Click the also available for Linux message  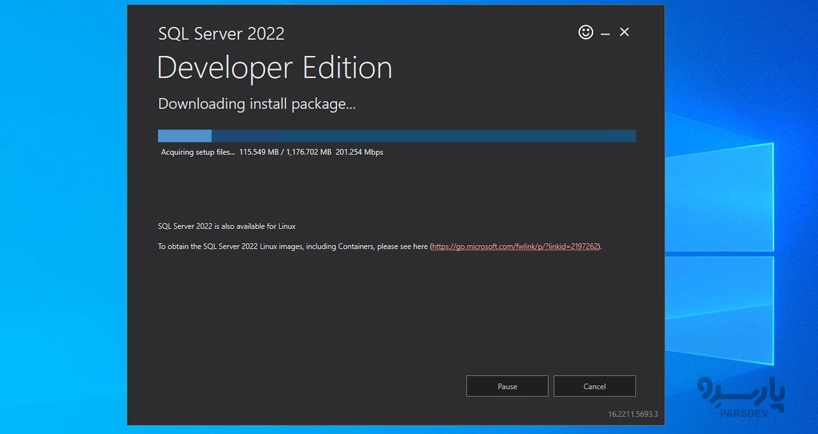coord(226,226)
